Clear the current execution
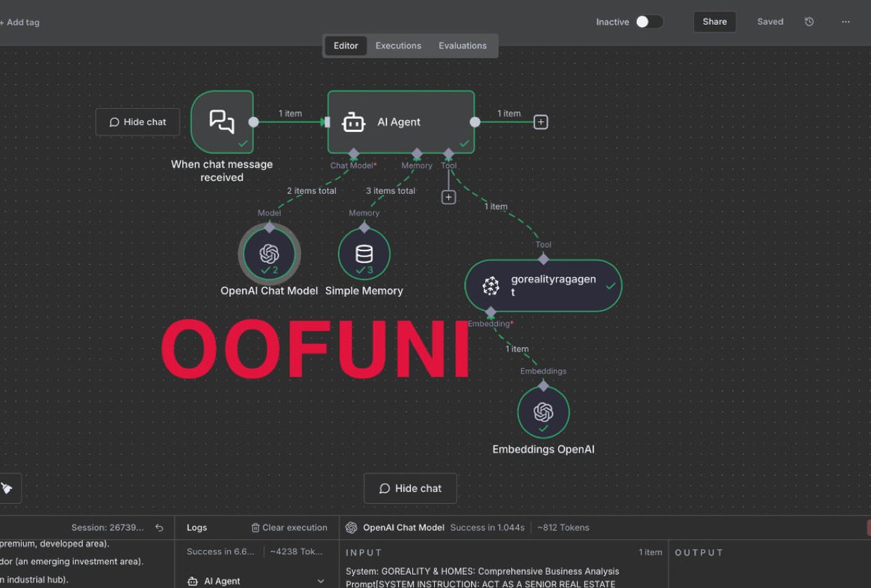The width and height of the screenshot is (871, 588). click(x=289, y=527)
